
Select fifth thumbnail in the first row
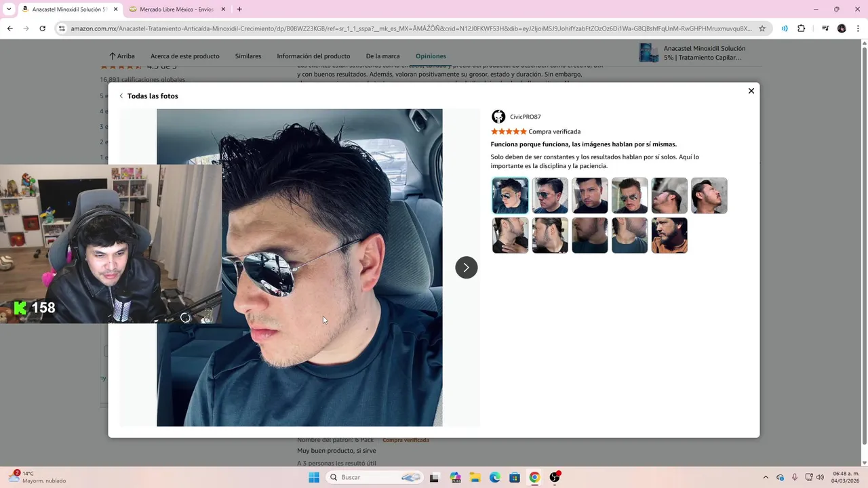pos(669,196)
